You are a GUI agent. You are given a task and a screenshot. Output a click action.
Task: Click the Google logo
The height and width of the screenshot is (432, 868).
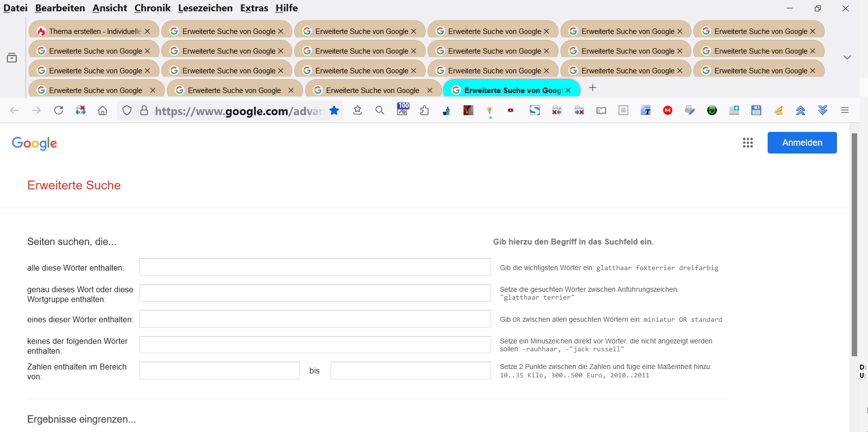34,144
